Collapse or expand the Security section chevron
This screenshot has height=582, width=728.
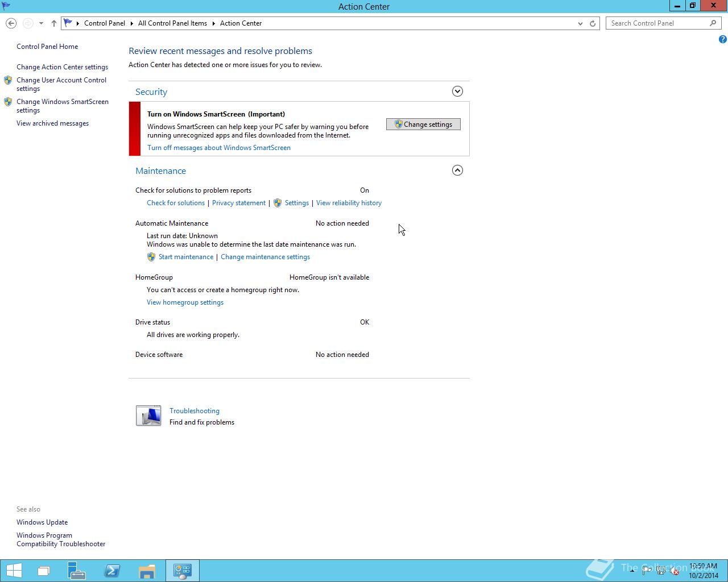(457, 92)
